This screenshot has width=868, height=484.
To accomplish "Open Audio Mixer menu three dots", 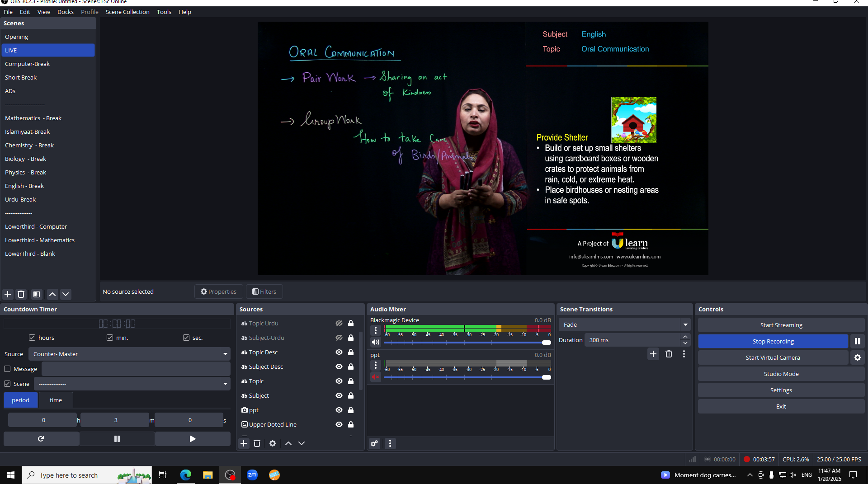I will click(x=390, y=443).
